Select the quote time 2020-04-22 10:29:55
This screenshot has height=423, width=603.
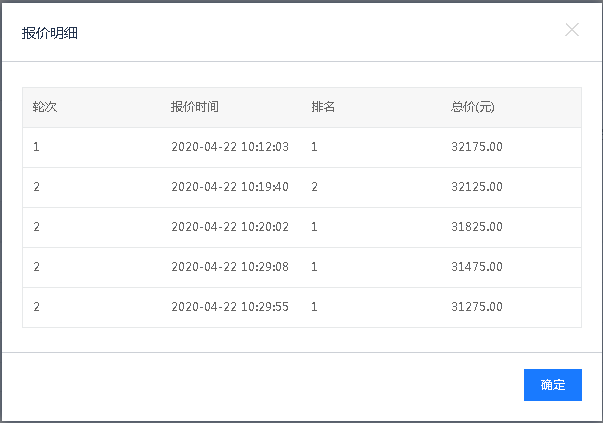pos(230,307)
